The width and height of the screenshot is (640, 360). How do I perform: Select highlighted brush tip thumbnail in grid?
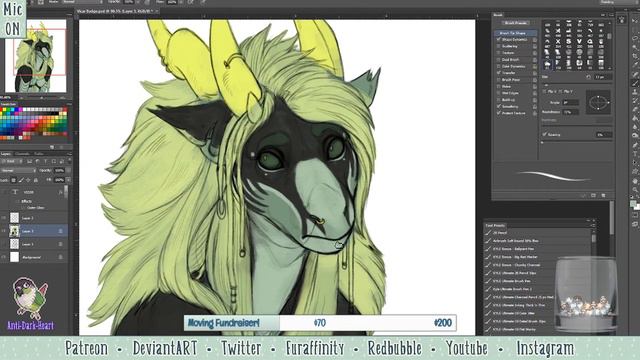point(547,63)
